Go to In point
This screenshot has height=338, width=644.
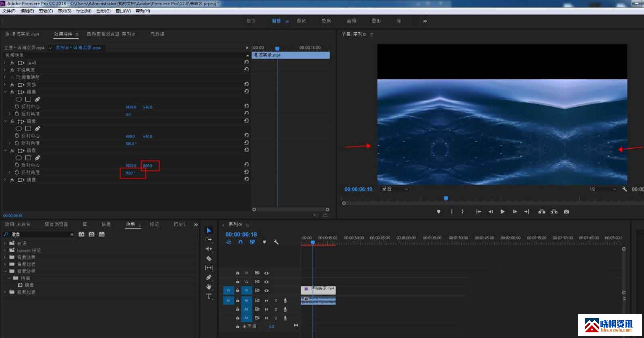click(x=479, y=212)
